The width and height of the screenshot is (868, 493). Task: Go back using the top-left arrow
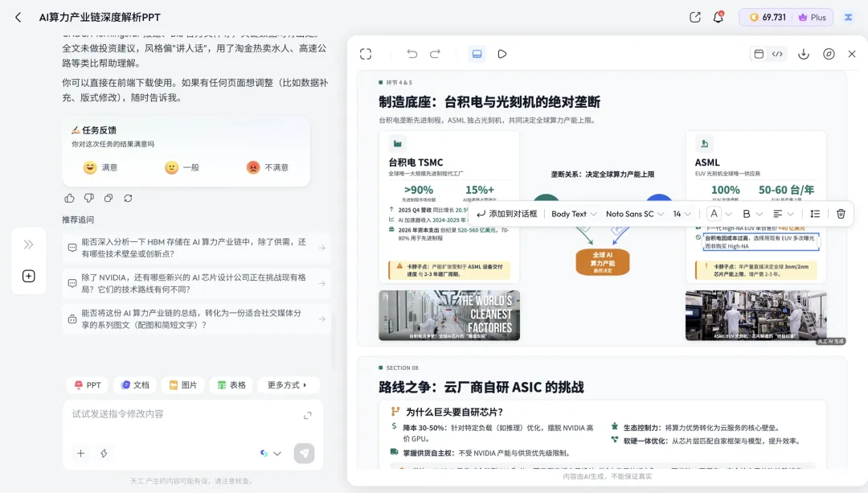click(18, 17)
